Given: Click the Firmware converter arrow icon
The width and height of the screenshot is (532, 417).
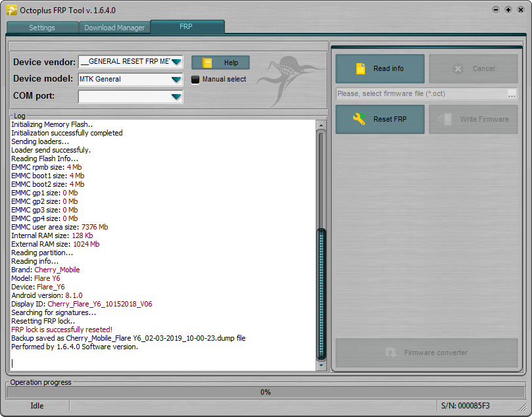Looking at the screenshot, I should coord(391,353).
